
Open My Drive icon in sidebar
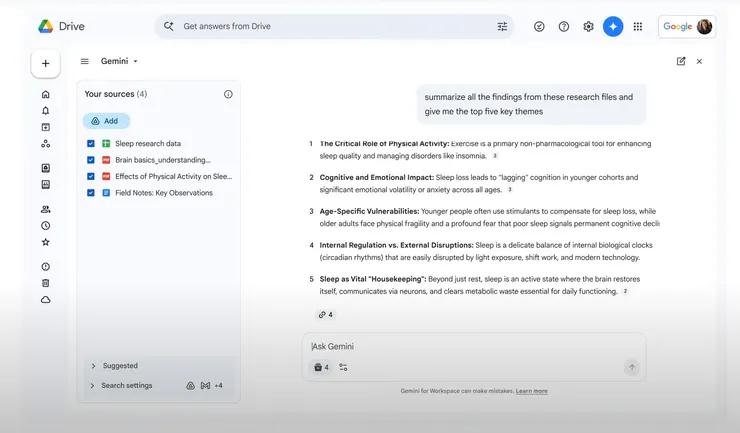coord(46,168)
